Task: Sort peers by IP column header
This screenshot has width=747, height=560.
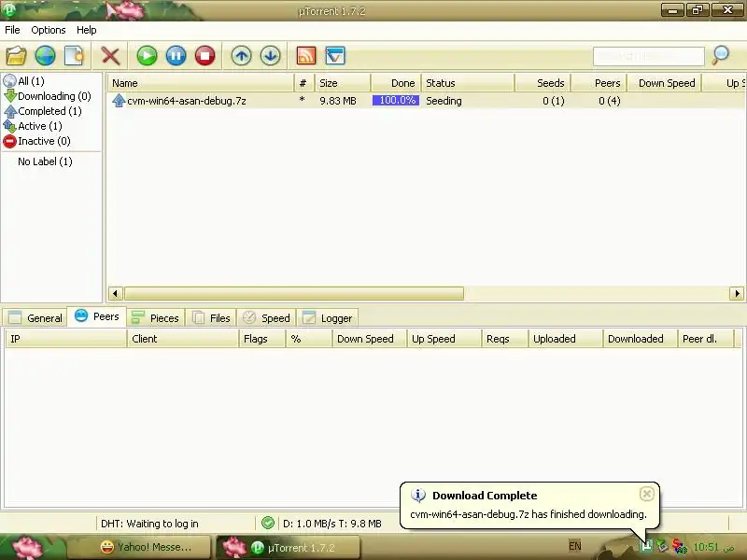Action: click(65, 339)
